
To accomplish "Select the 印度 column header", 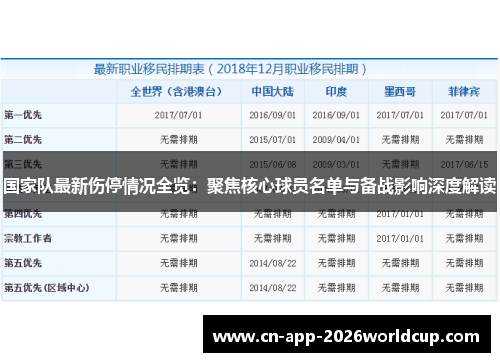I will click(x=336, y=91).
